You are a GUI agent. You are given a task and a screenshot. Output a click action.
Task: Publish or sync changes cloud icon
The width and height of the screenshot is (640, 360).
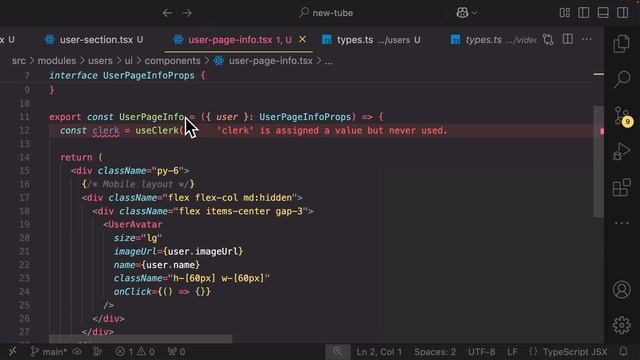click(77, 351)
